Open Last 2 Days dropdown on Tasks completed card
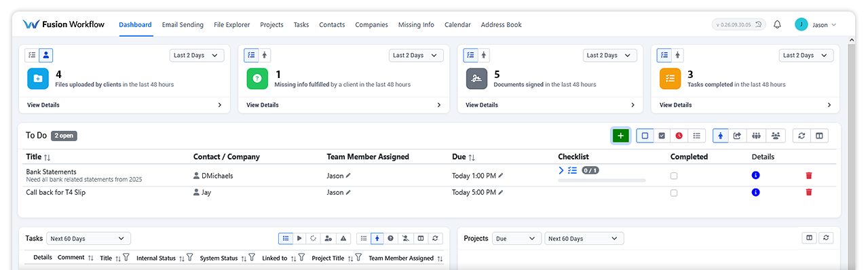This screenshot has width=868, height=270. point(806,56)
